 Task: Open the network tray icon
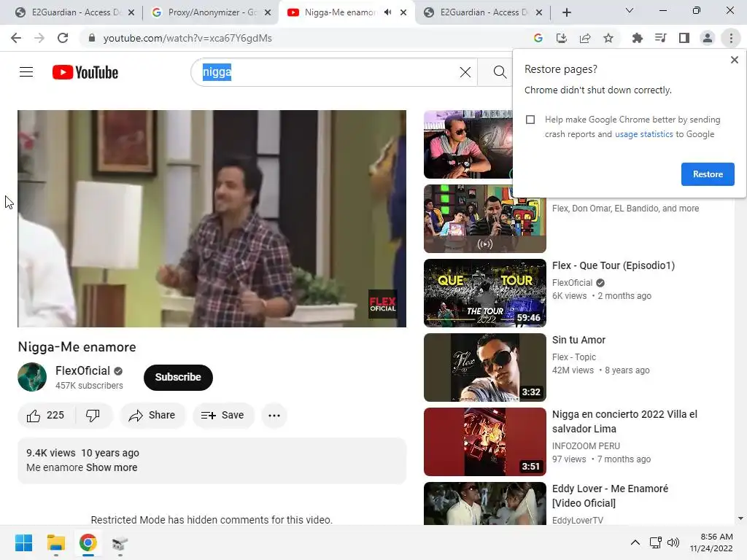coord(656,542)
